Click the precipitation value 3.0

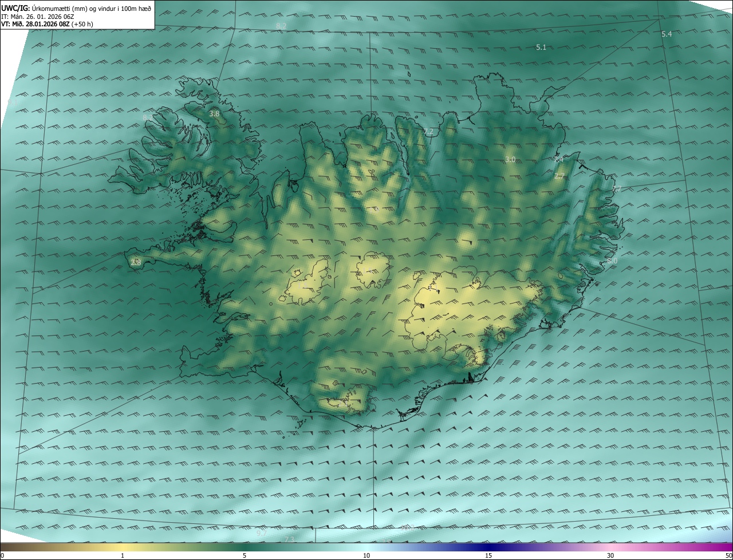510,159
